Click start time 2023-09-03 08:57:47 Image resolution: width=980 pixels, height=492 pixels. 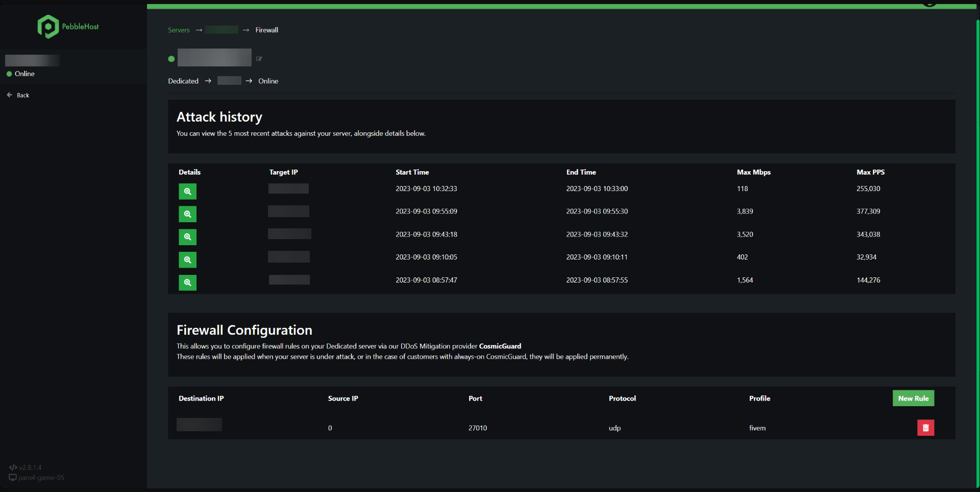tap(426, 280)
